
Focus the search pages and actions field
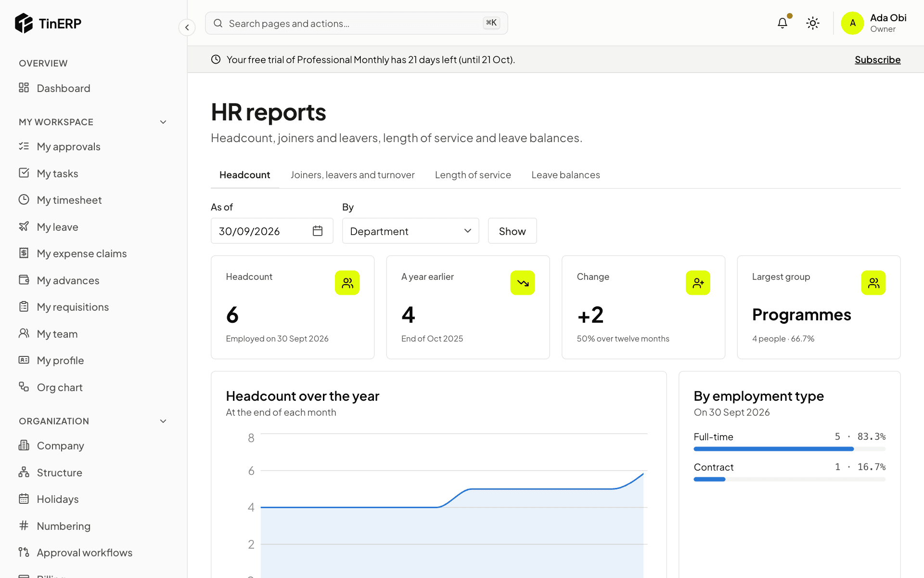pos(356,23)
